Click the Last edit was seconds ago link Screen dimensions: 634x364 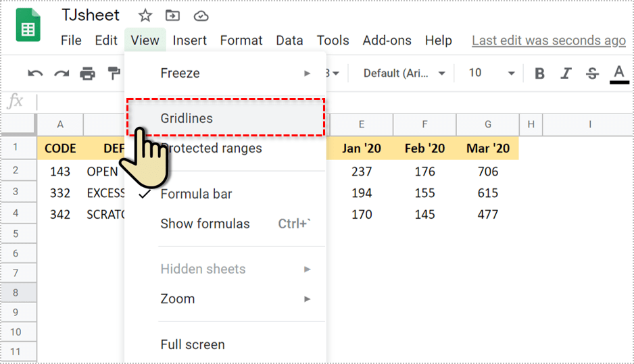tap(548, 41)
